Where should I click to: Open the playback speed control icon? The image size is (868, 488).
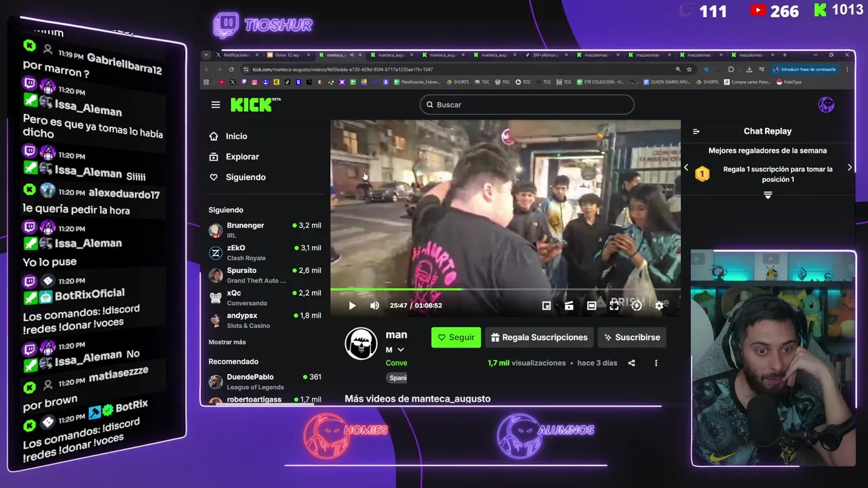tap(636, 306)
